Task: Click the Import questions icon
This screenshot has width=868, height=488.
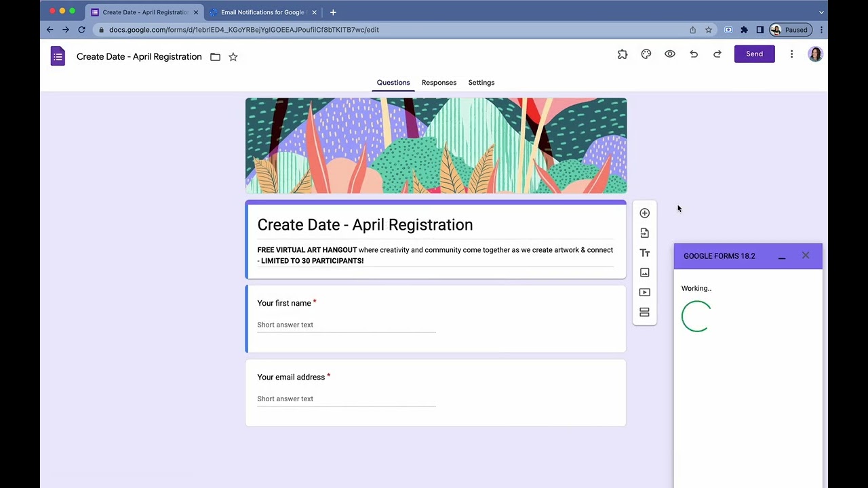Action: 644,233
